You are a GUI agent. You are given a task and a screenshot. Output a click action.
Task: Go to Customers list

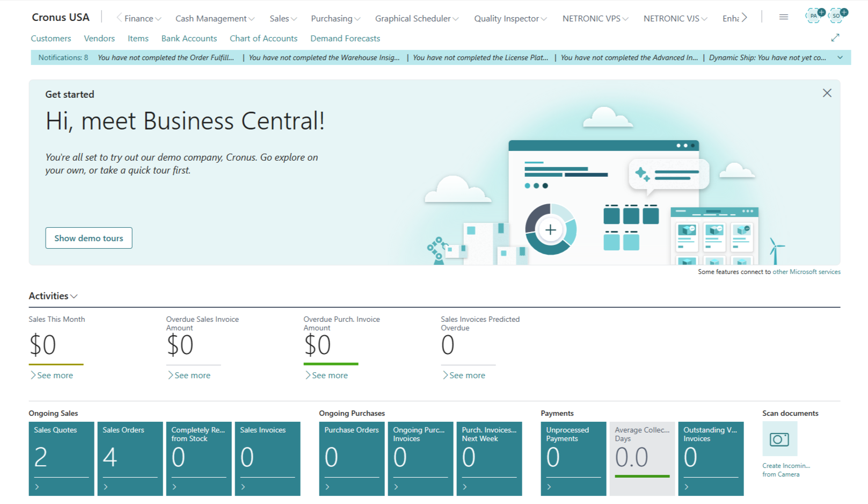pos(51,39)
